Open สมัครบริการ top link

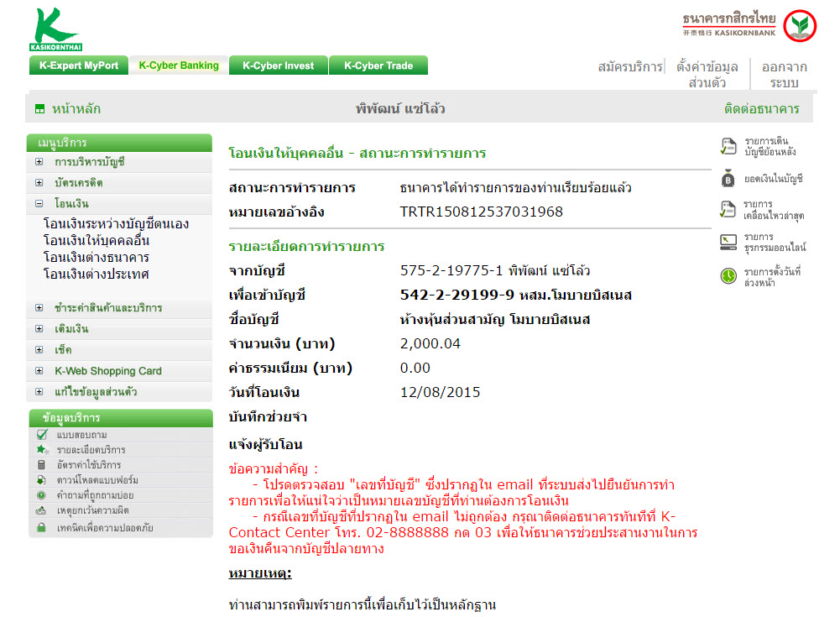pos(630,67)
